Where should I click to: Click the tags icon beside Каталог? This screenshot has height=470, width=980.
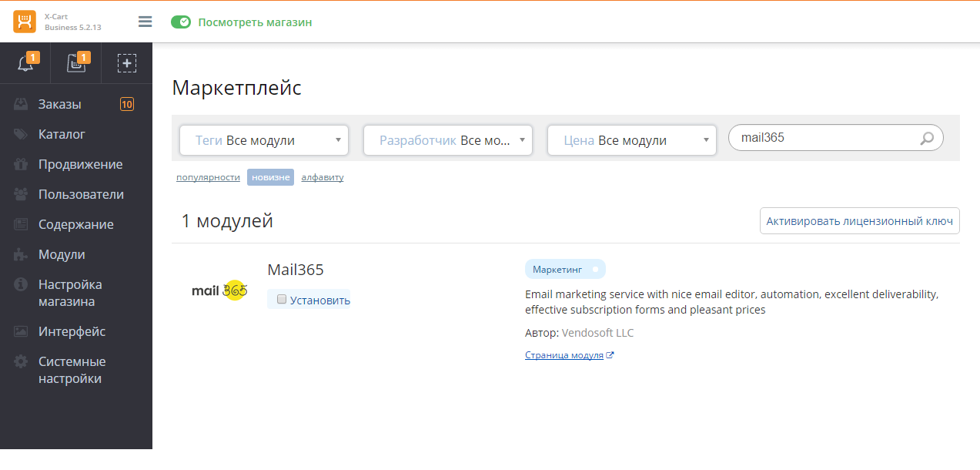[21, 134]
